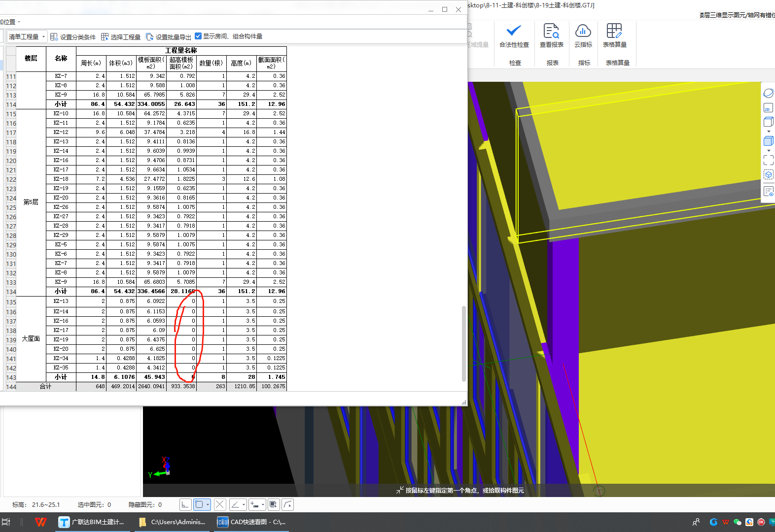Viewport: 775px width, 532px height.
Task: Click cross snap icon in status bar
Action: click(220, 504)
